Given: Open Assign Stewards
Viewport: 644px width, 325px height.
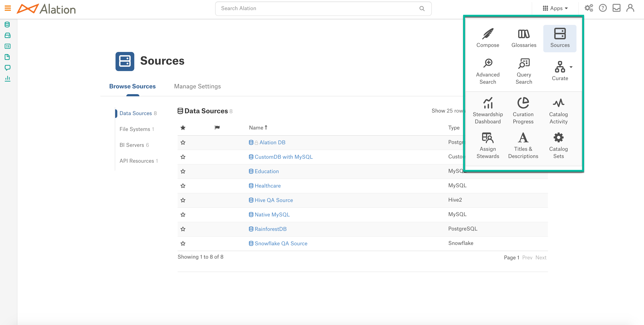Looking at the screenshot, I should point(488,145).
